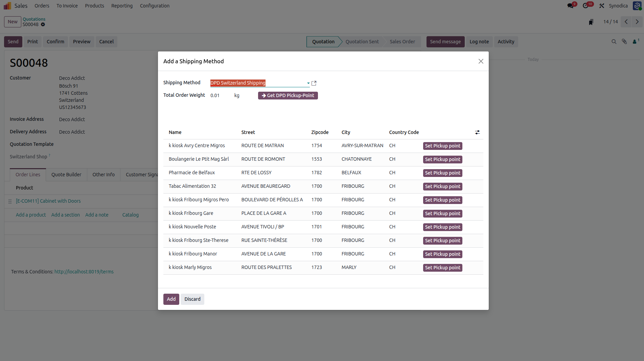Go to next record arrow
This screenshot has height=361, width=644.
pos(637,22)
